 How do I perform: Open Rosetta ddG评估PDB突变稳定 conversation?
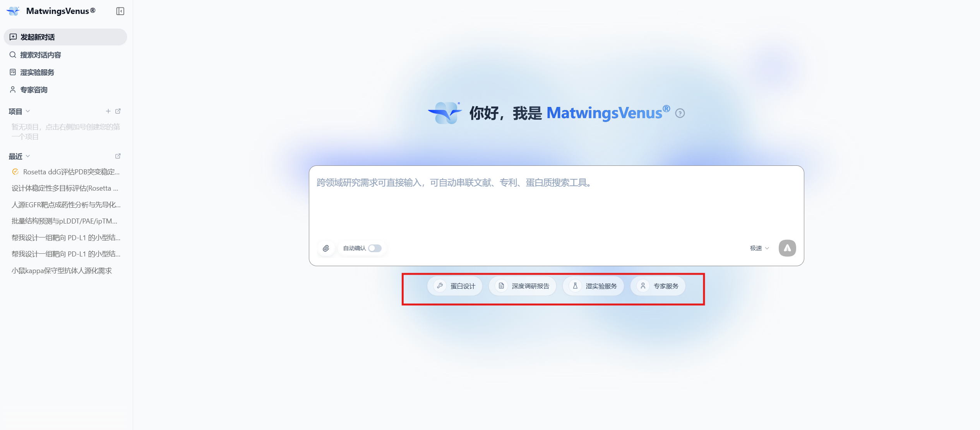71,172
